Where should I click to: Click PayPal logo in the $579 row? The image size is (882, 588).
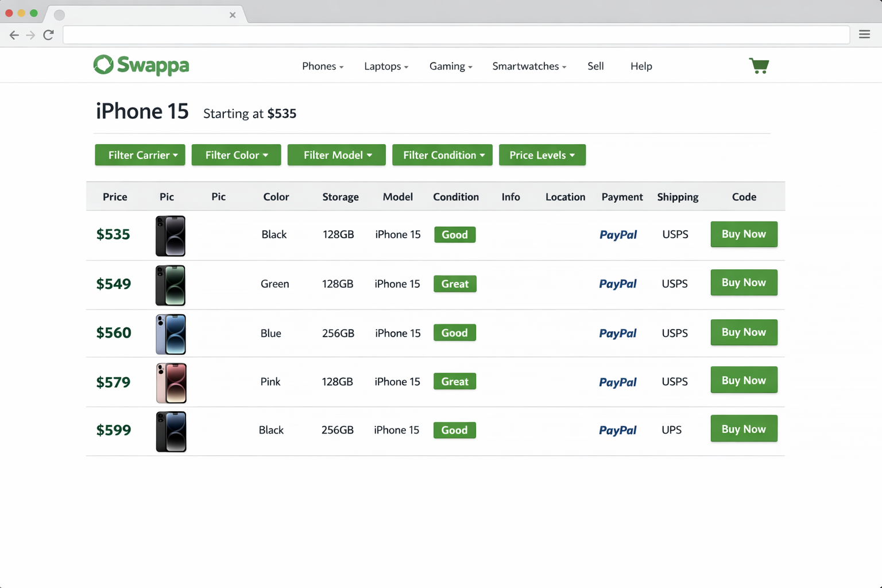click(618, 382)
